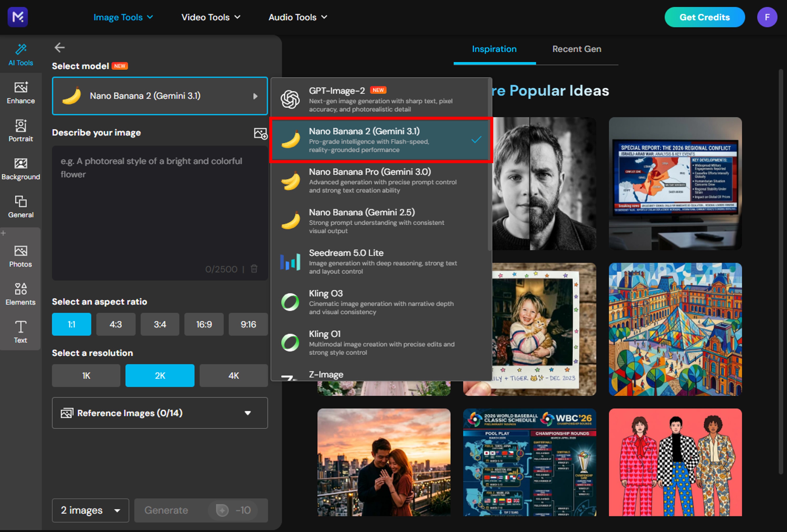Open the Image Tools dropdown menu

click(x=123, y=17)
